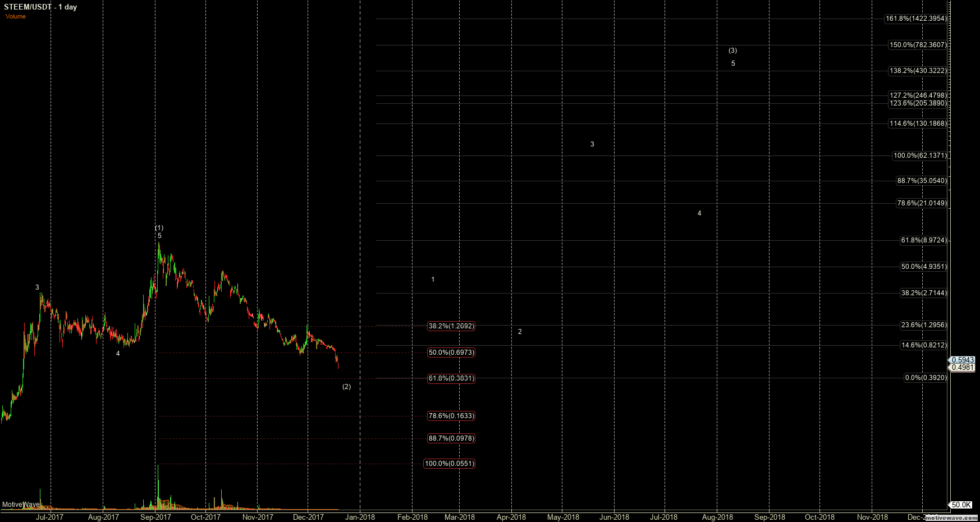Click the Mar-2018 time axis label
This screenshot has width=980, height=522.
(459, 517)
